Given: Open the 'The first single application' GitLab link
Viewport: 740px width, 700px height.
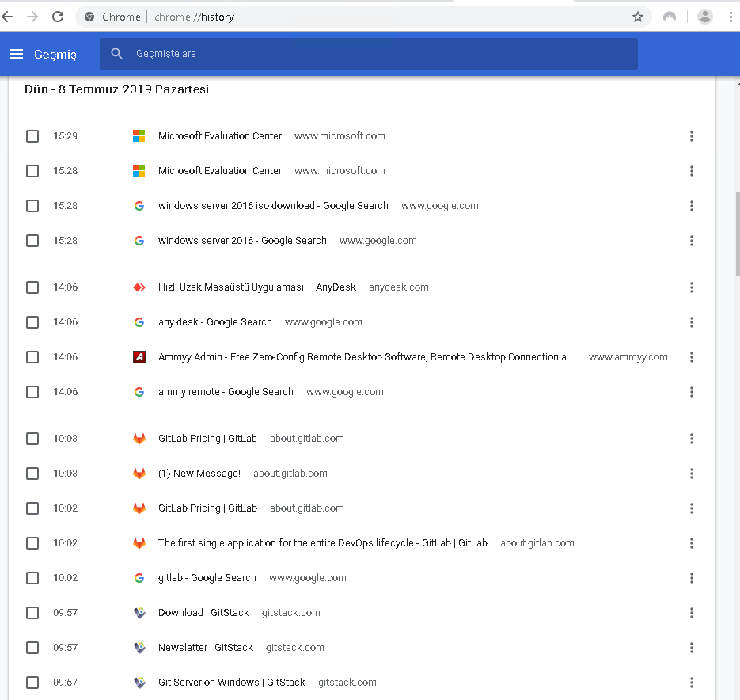Looking at the screenshot, I should coord(323,543).
